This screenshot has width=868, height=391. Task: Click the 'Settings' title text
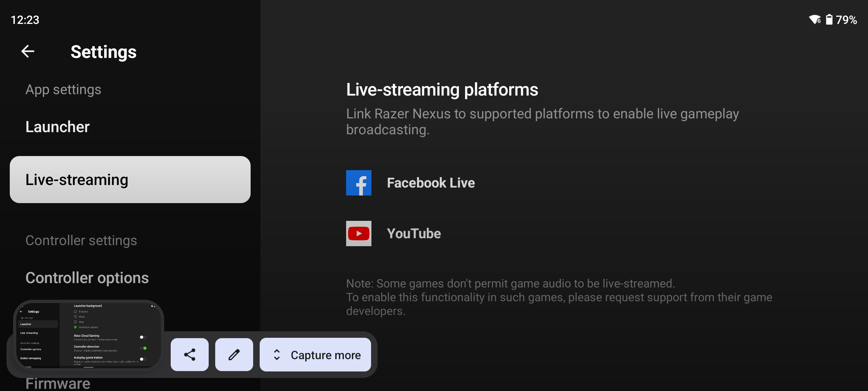[103, 52]
